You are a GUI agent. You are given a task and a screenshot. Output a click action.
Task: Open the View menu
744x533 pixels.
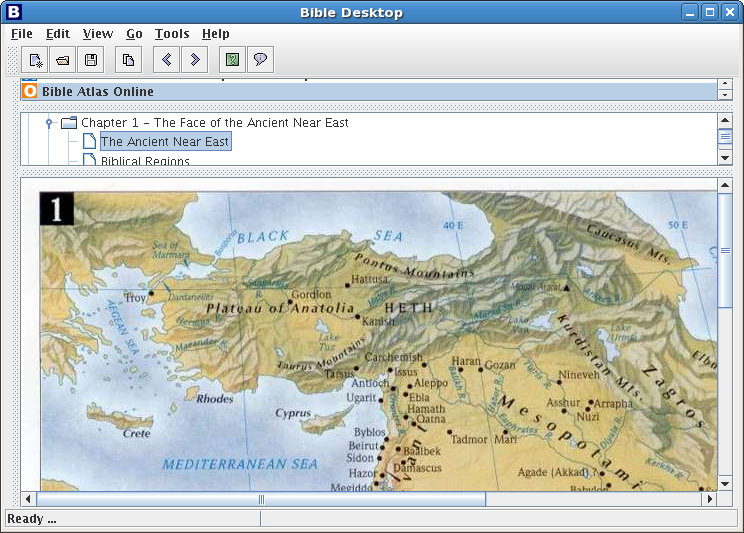(x=98, y=34)
